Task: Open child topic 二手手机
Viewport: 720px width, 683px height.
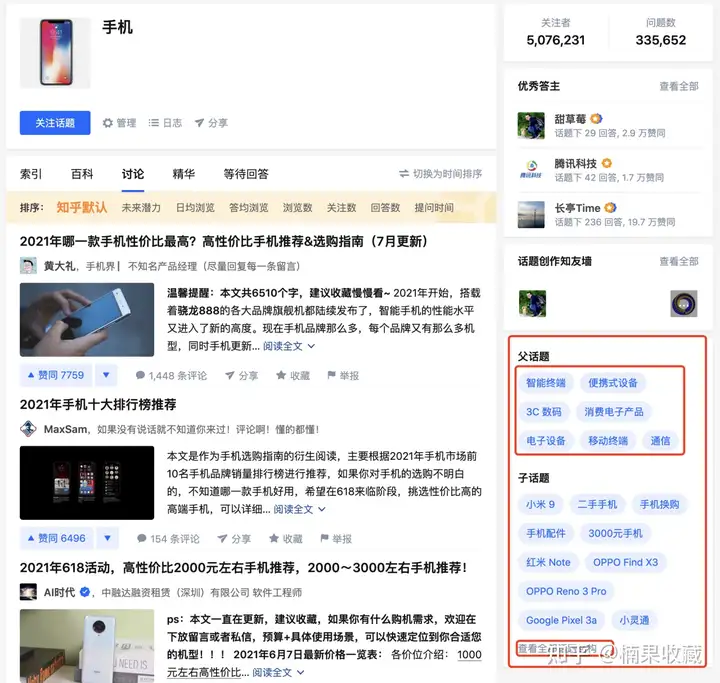Action: click(597, 504)
